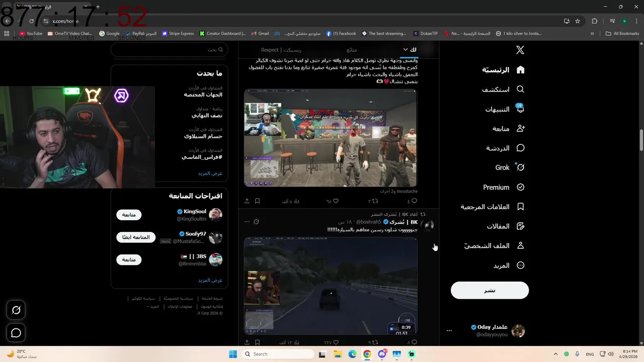
Task: Like the bar screenshot post
Action: [x=336, y=201]
